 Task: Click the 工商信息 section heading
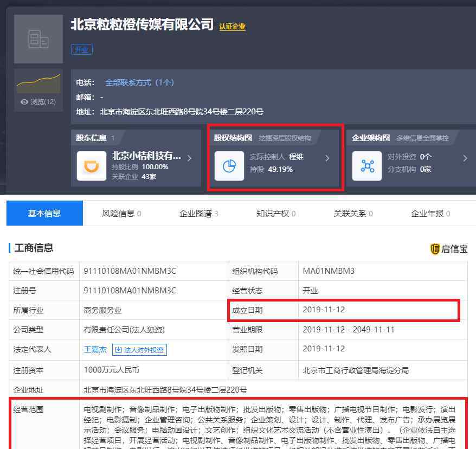pos(34,248)
